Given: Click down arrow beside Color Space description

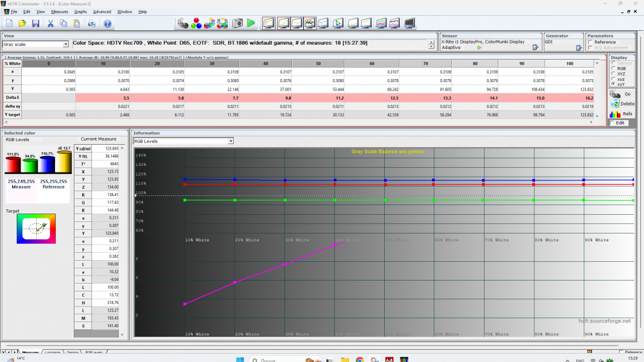Looking at the screenshot, I should [x=431, y=46].
